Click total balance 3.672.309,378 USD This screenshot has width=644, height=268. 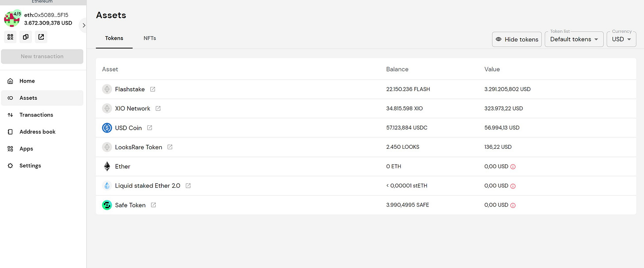[48, 23]
